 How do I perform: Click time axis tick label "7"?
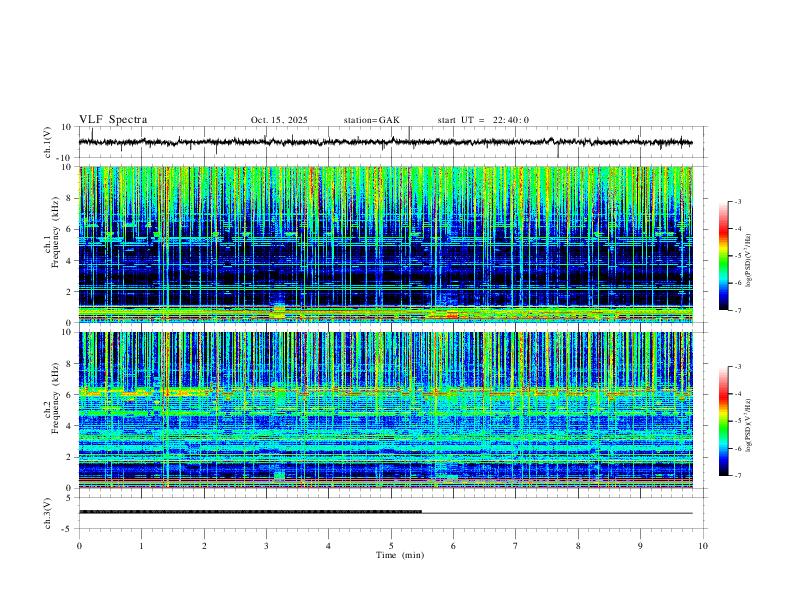tap(516, 546)
